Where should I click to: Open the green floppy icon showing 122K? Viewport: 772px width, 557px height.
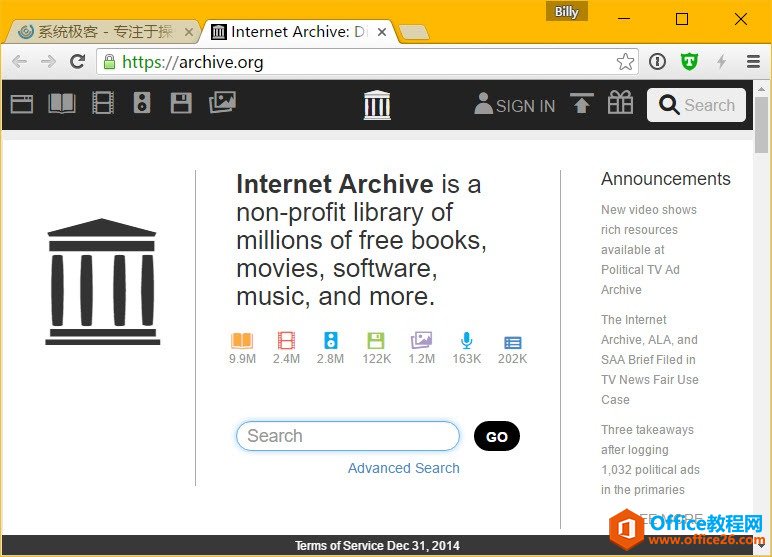pyautogui.click(x=376, y=341)
